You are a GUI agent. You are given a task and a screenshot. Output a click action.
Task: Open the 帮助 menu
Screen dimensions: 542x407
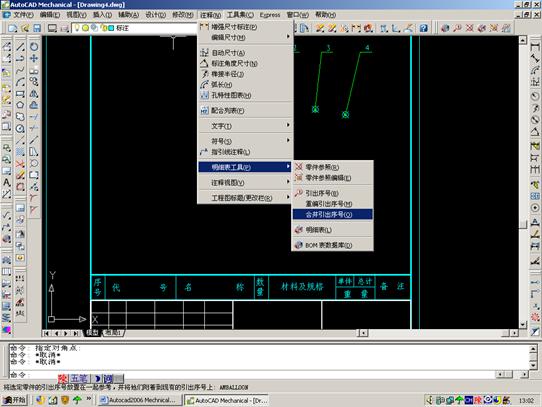[325, 15]
